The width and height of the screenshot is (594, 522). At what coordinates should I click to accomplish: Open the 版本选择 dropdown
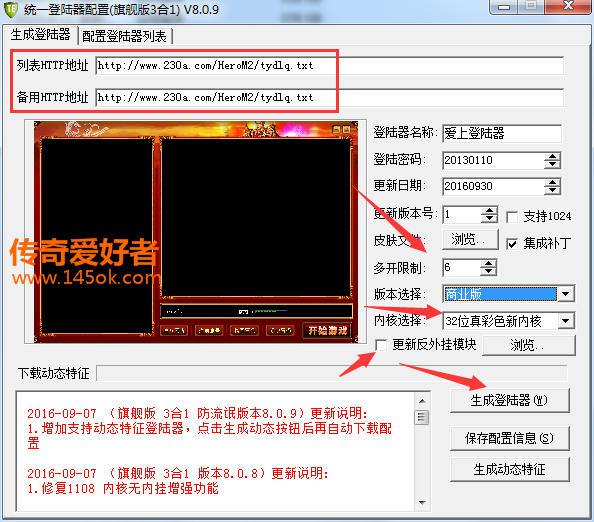(566, 294)
